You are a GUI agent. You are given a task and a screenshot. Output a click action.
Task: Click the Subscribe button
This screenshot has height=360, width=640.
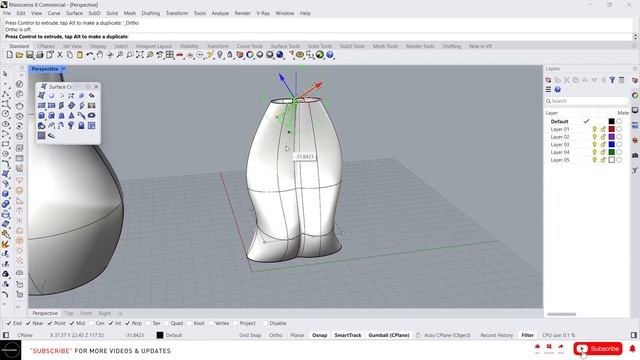pos(598,349)
